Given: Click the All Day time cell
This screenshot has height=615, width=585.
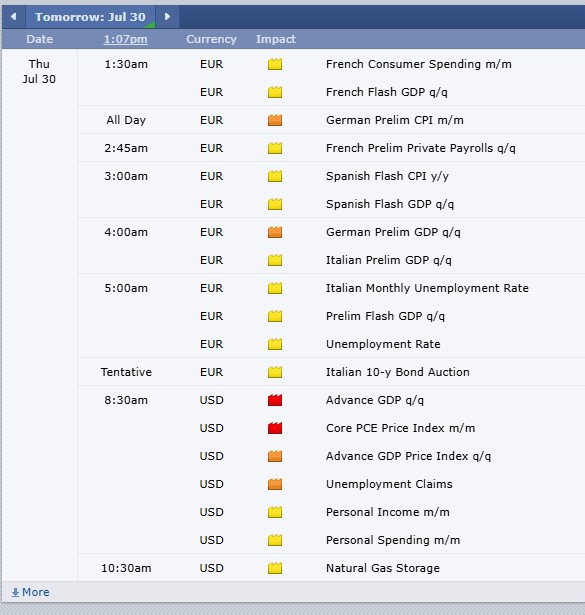Looking at the screenshot, I should pyautogui.click(x=126, y=120).
